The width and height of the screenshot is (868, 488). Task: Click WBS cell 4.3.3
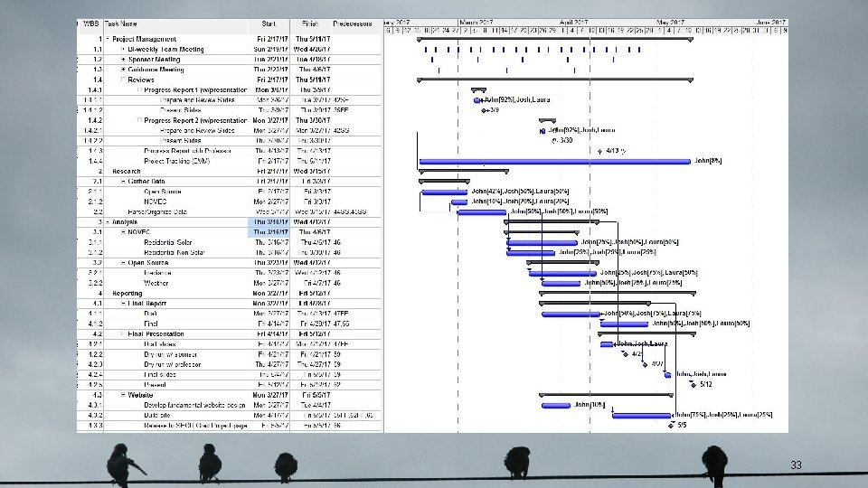pyautogui.click(x=95, y=426)
